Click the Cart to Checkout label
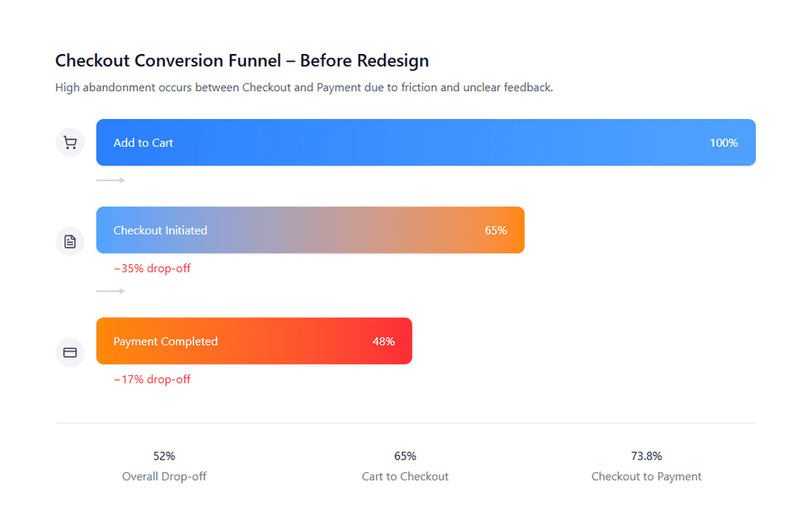812x530 pixels. pos(405,477)
